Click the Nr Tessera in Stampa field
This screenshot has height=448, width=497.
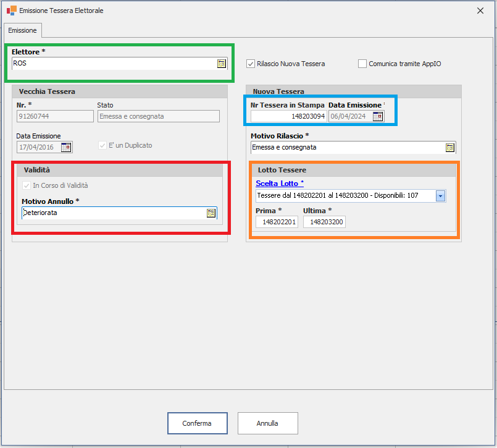(289, 116)
